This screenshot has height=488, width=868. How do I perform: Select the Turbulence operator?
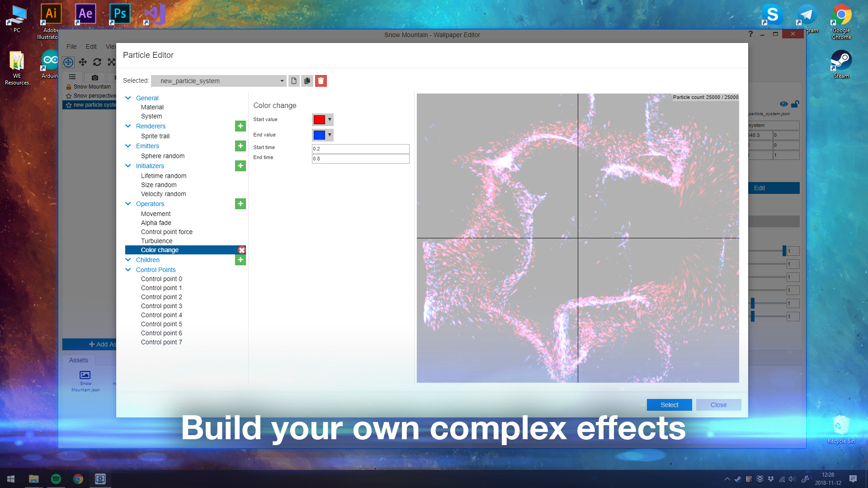157,241
